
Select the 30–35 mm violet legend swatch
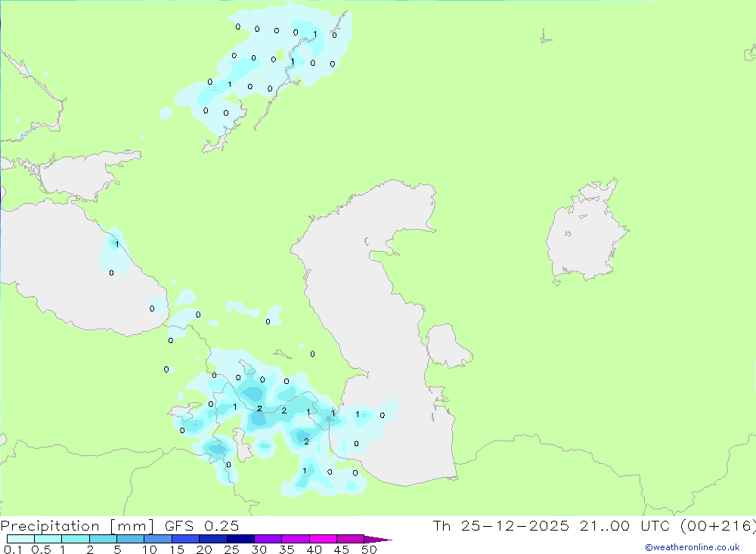click(268, 539)
